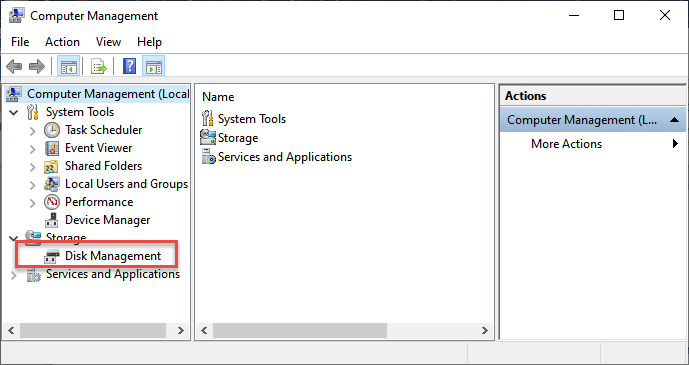Click the Event Viewer icon in tree

pos(52,148)
